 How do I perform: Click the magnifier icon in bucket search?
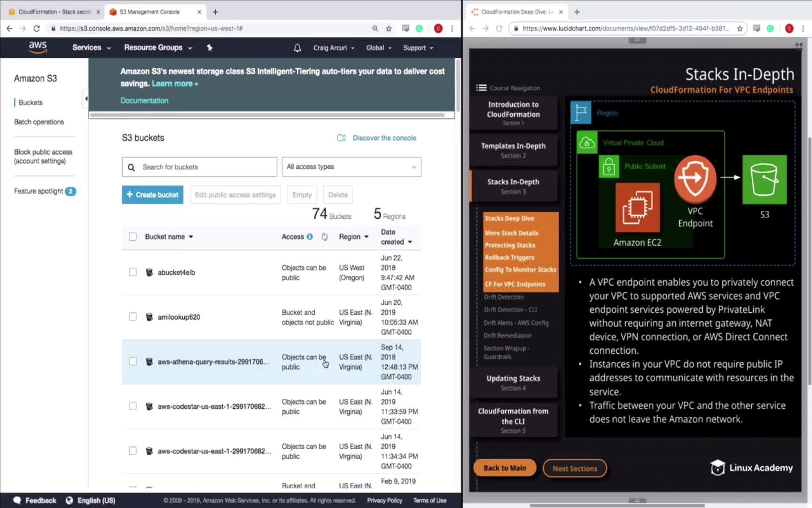(x=132, y=167)
